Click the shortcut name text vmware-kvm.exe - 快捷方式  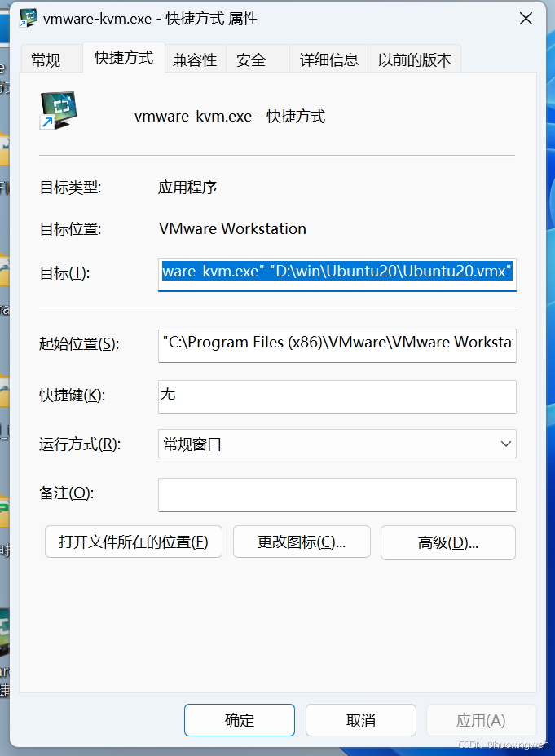click(230, 116)
